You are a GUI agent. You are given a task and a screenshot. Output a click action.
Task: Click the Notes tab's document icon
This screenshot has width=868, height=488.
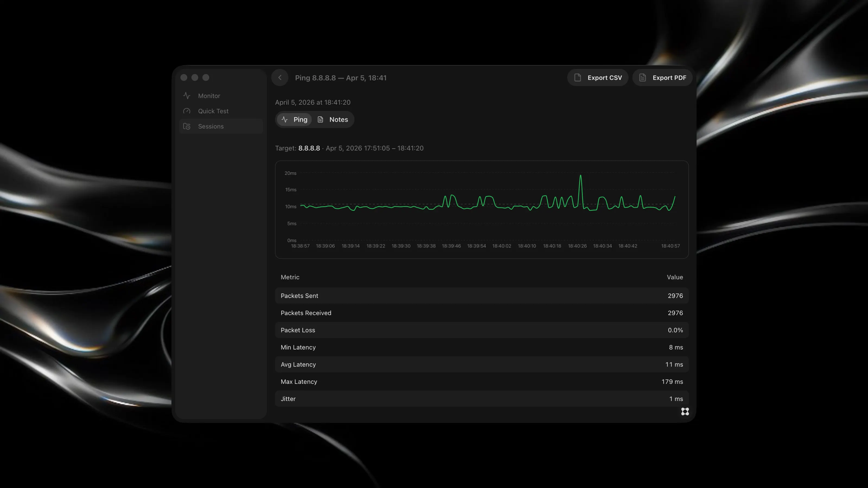tap(320, 120)
